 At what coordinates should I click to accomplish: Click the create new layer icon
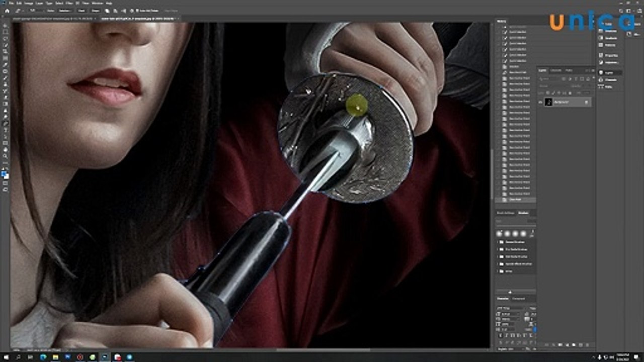(581, 345)
